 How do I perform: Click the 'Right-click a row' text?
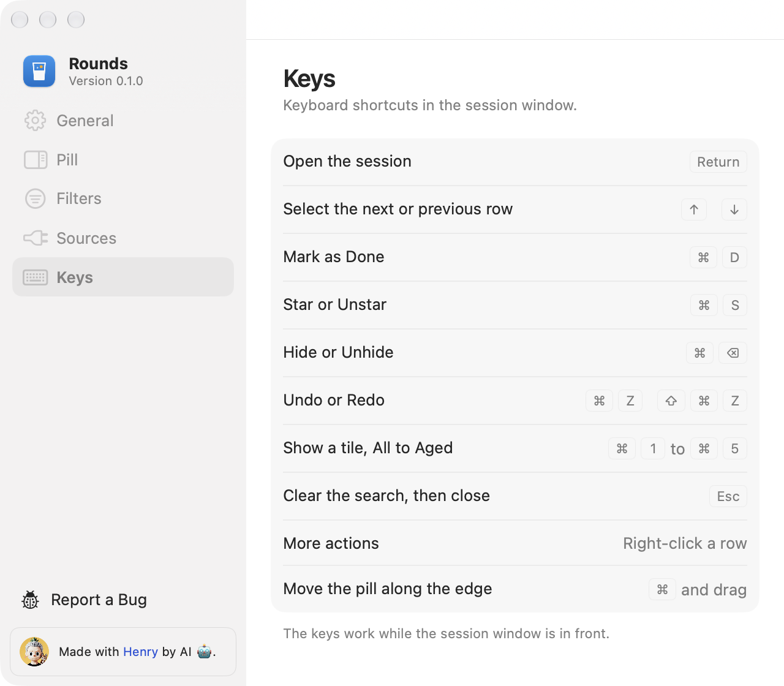[685, 543]
